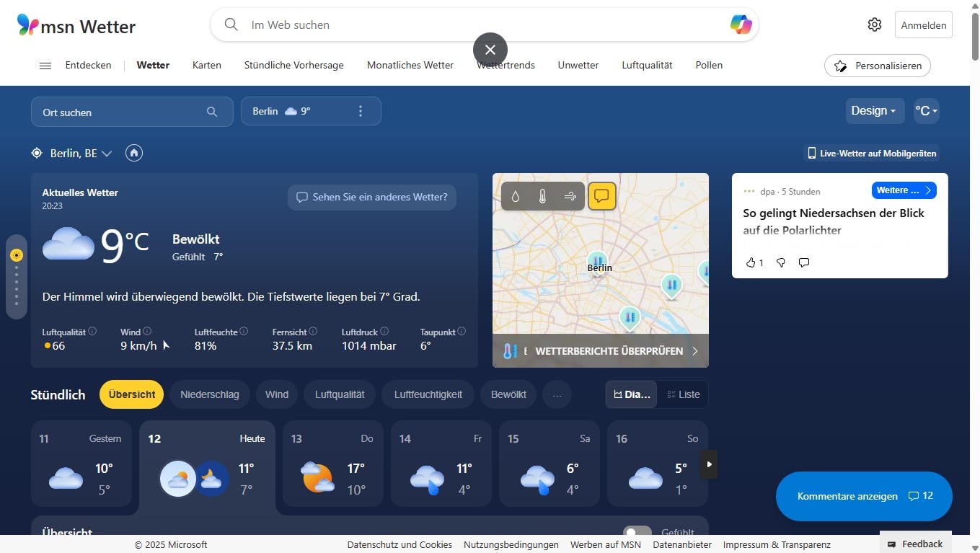Click Kommentare anzeigen button
980x553 pixels.
click(863, 496)
